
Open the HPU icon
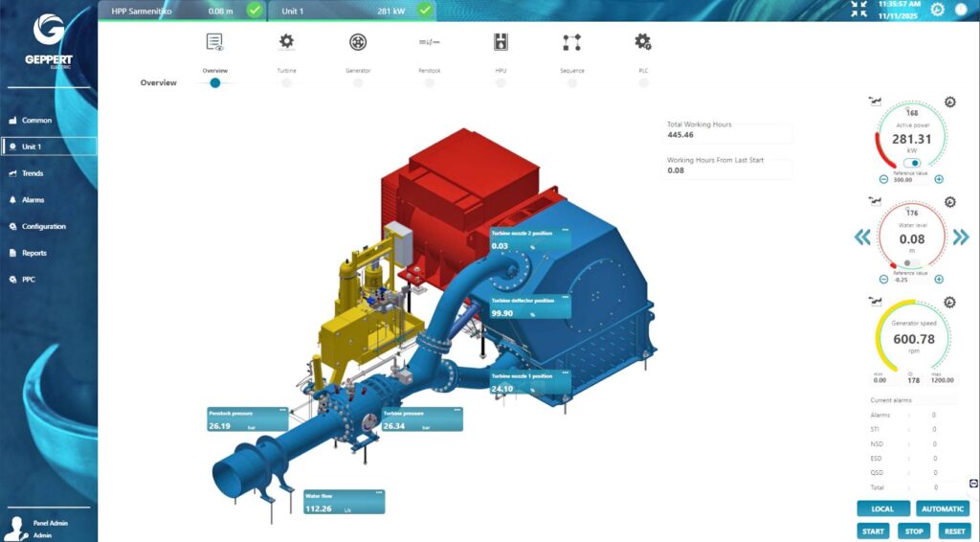(x=500, y=42)
